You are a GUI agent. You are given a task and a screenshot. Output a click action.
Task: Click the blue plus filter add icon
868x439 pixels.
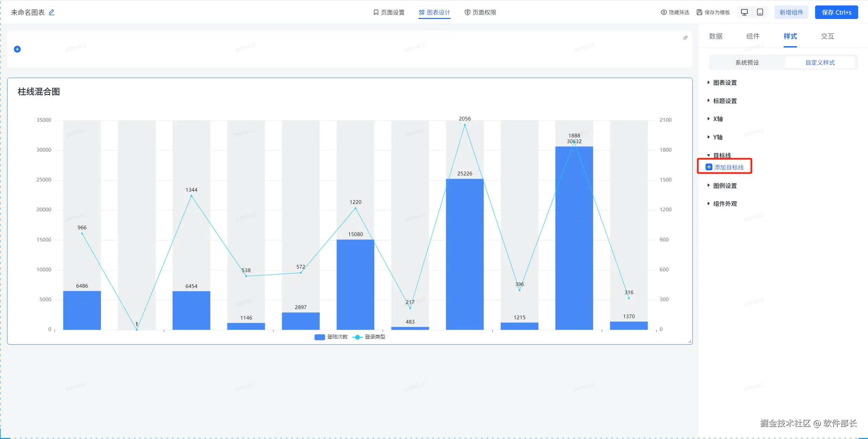[17, 49]
